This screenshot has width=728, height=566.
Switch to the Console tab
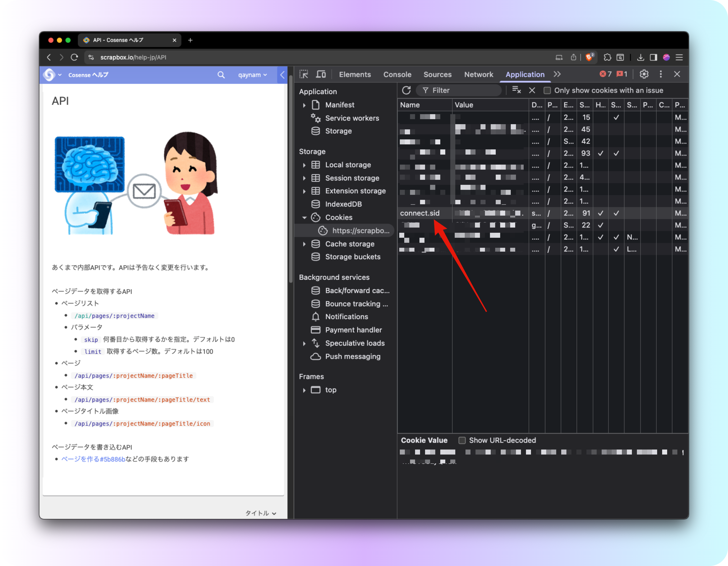coord(397,74)
